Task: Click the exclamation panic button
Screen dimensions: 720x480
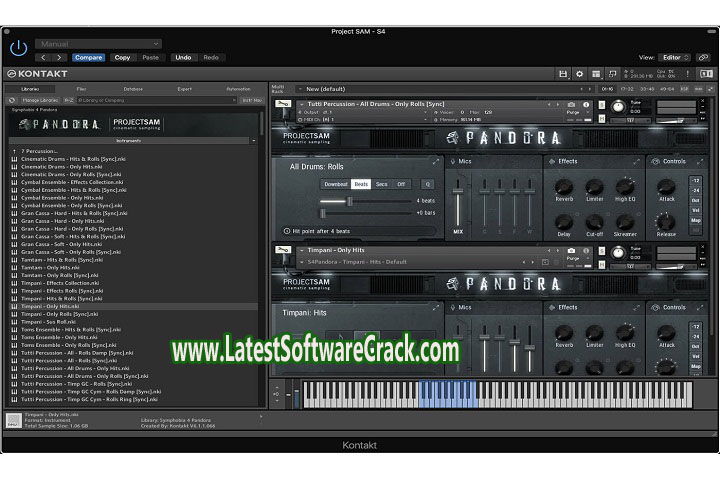Action: point(687,73)
